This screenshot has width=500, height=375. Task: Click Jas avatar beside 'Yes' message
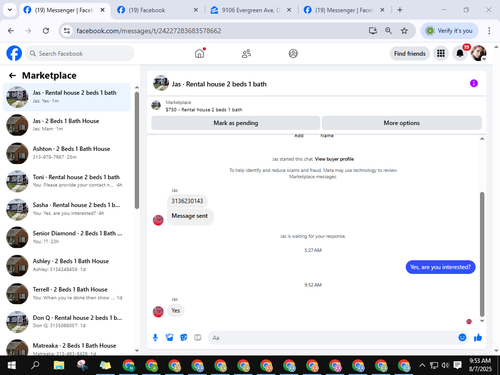[158, 312]
